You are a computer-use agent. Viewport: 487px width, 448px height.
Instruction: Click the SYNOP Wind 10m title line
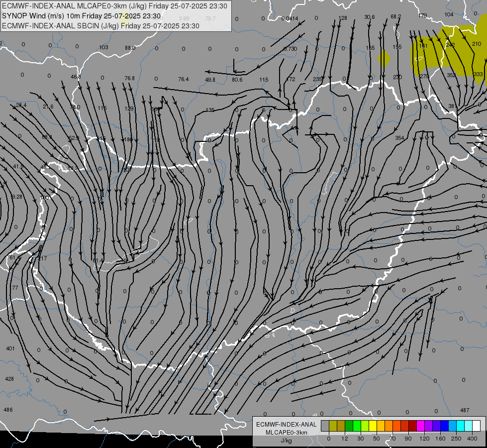coord(82,16)
